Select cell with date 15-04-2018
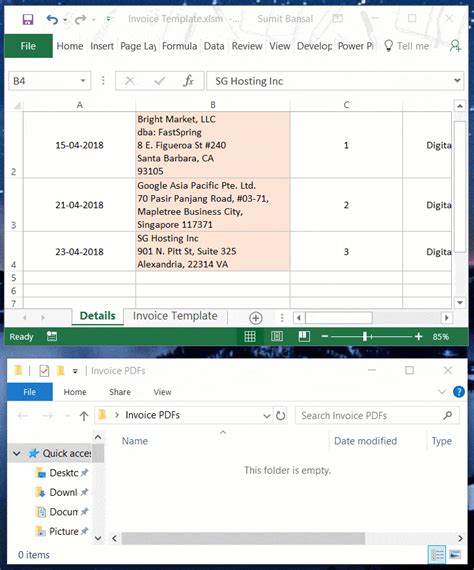The image size is (474, 570). pyautogui.click(x=79, y=145)
